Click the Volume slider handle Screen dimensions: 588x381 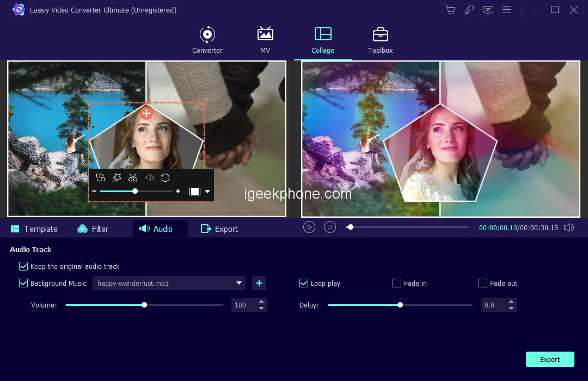(x=144, y=305)
